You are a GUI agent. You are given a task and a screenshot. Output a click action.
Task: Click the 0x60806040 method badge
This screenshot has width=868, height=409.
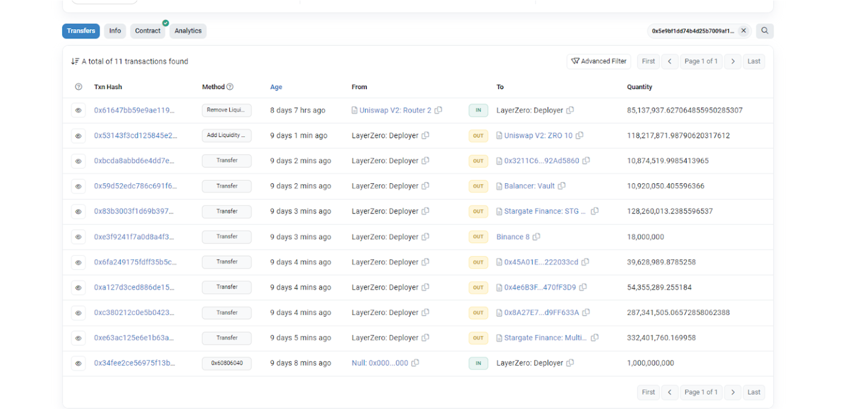click(x=226, y=363)
